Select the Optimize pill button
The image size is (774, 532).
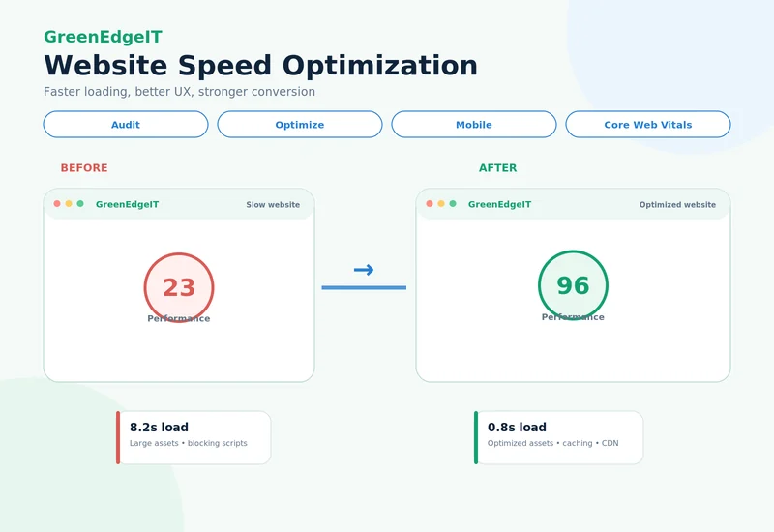[300, 125]
